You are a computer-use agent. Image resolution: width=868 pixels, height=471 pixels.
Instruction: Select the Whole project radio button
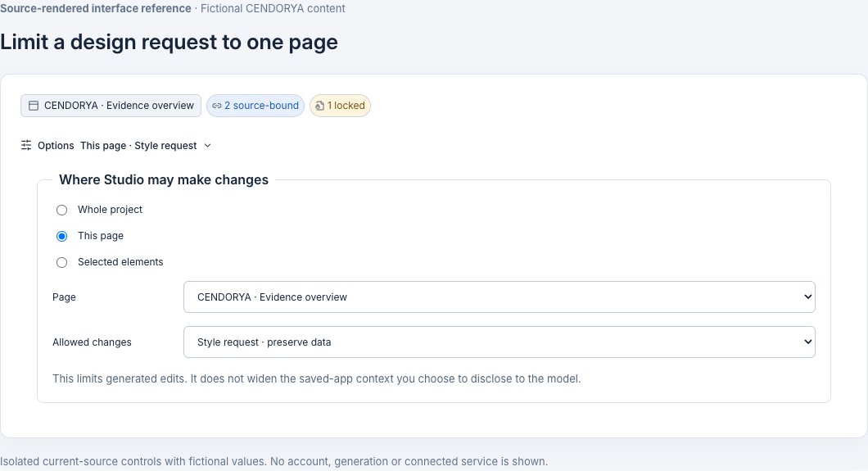pyautogui.click(x=62, y=211)
